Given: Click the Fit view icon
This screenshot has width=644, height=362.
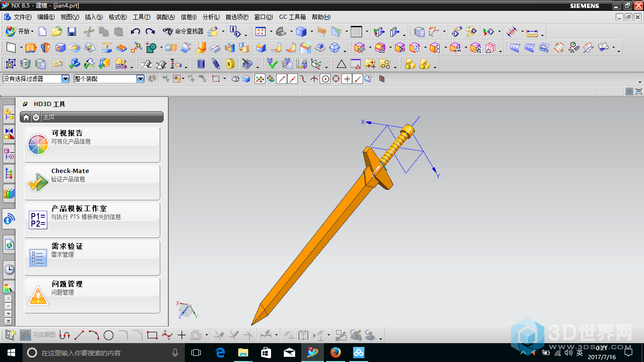Looking at the screenshot, I should coord(261,32).
